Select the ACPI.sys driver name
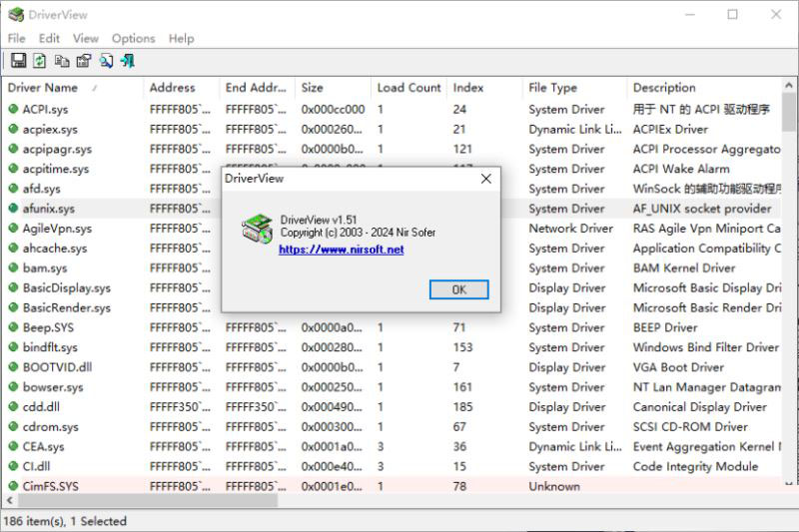The height and width of the screenshot is (532, 799). point(45,109)
